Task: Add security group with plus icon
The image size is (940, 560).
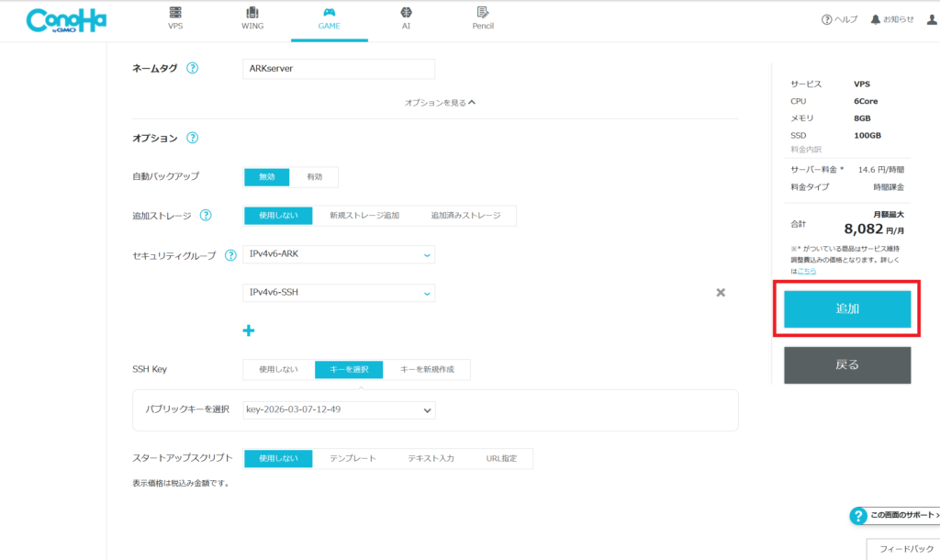Action: click(248, 330)
